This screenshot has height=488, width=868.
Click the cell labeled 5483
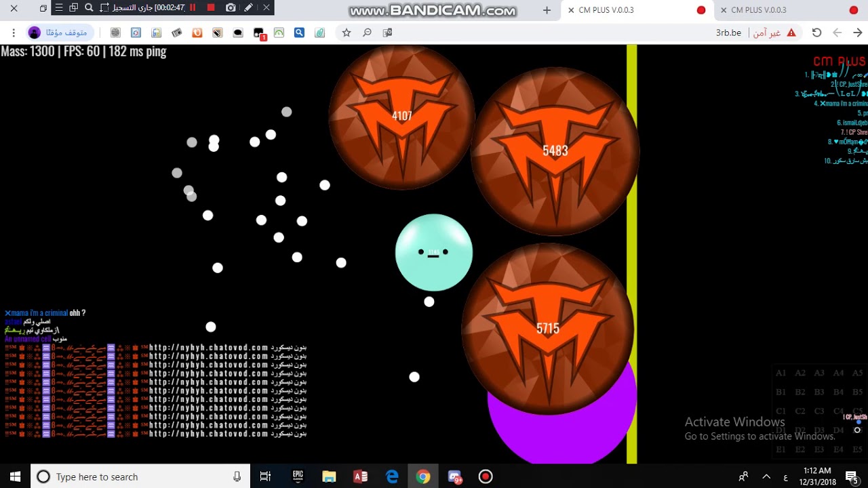(x=555, y=150)
